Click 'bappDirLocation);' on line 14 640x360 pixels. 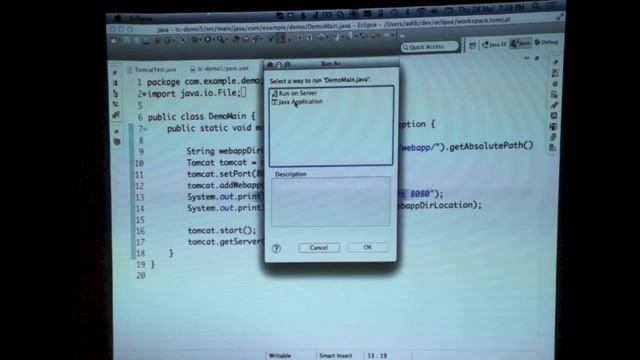pyautogui.click(x=440, y=205)
